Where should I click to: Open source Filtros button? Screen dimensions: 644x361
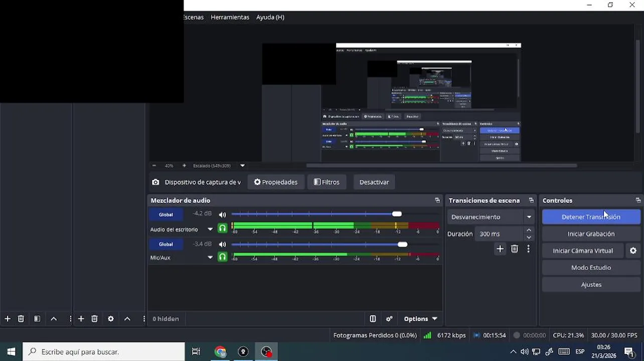(327, 183)
